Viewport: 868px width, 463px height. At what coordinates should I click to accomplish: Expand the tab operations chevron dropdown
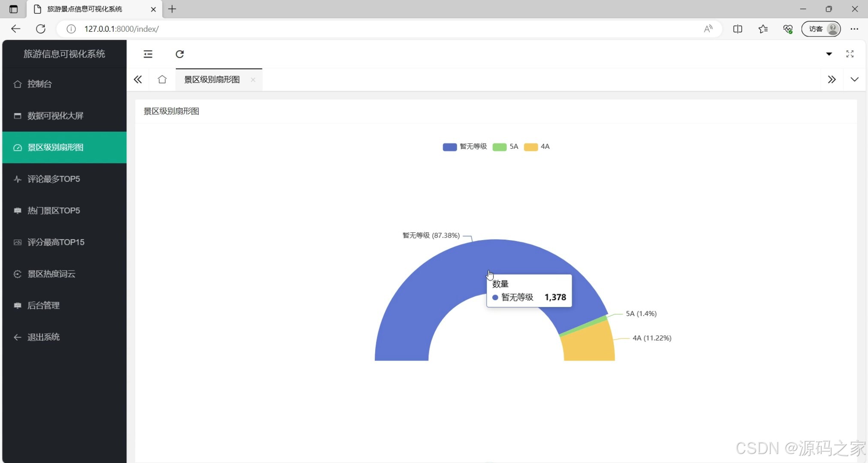pyautogui.click(x=854, y=79)
